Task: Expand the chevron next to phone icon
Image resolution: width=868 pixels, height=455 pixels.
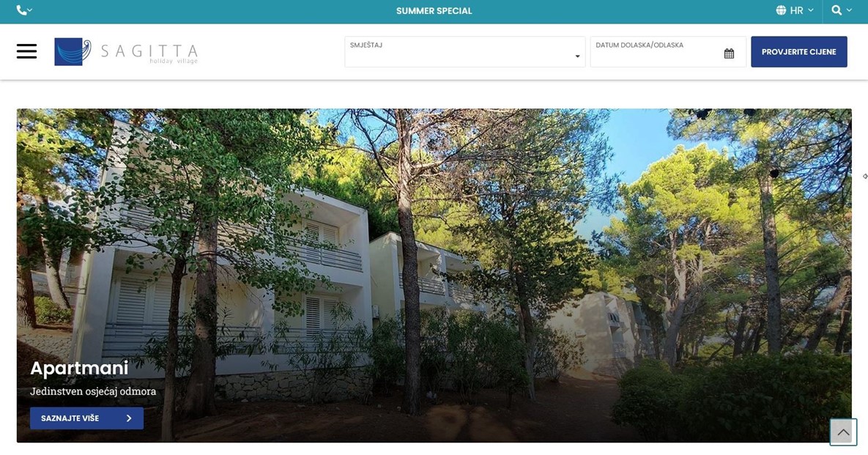Action: [x=30, y=10]
